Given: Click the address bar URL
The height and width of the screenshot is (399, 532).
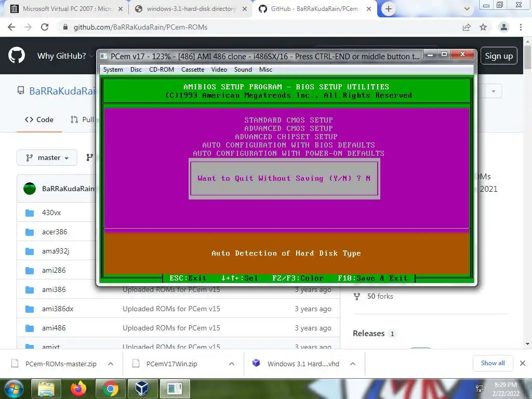Looking at the screenshot, I should [140, 27].
